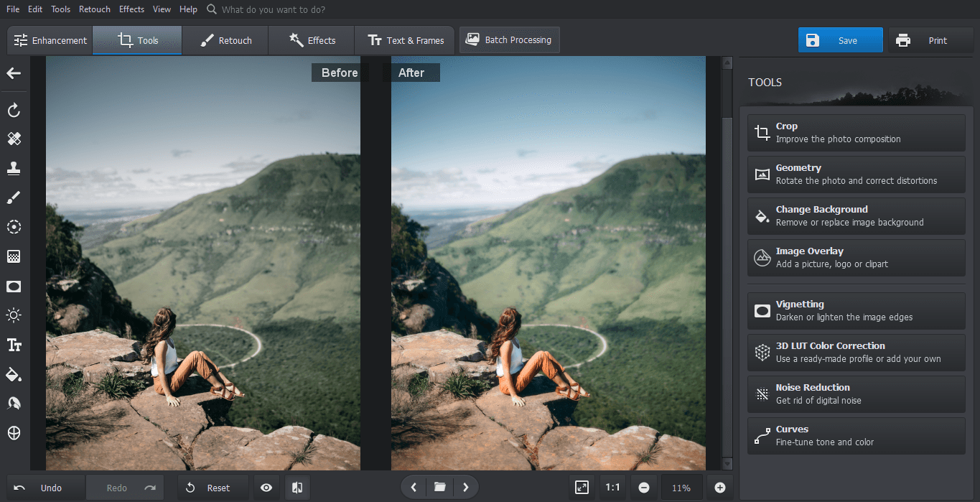980x502 pixels.
Task: Open Batch Processing
Action: (509, 40)
